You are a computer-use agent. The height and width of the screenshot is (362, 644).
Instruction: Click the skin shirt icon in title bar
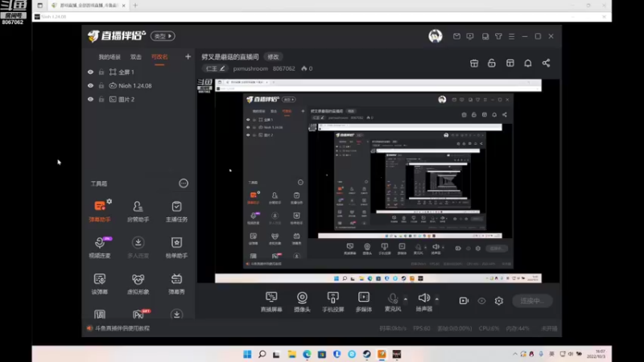tap(498, 36)
